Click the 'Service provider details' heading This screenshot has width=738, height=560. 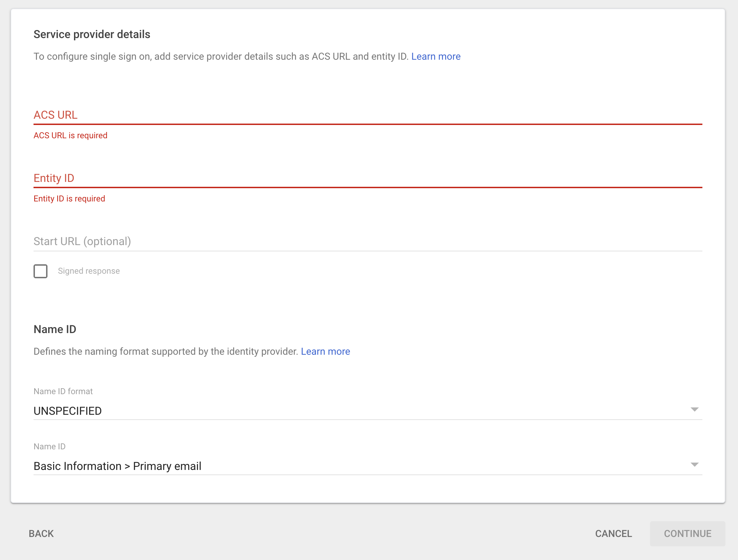tap(92, 34)
